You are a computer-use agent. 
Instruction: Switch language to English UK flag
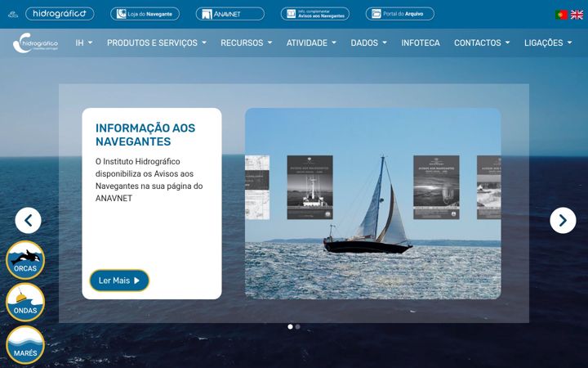click(577, 15)
